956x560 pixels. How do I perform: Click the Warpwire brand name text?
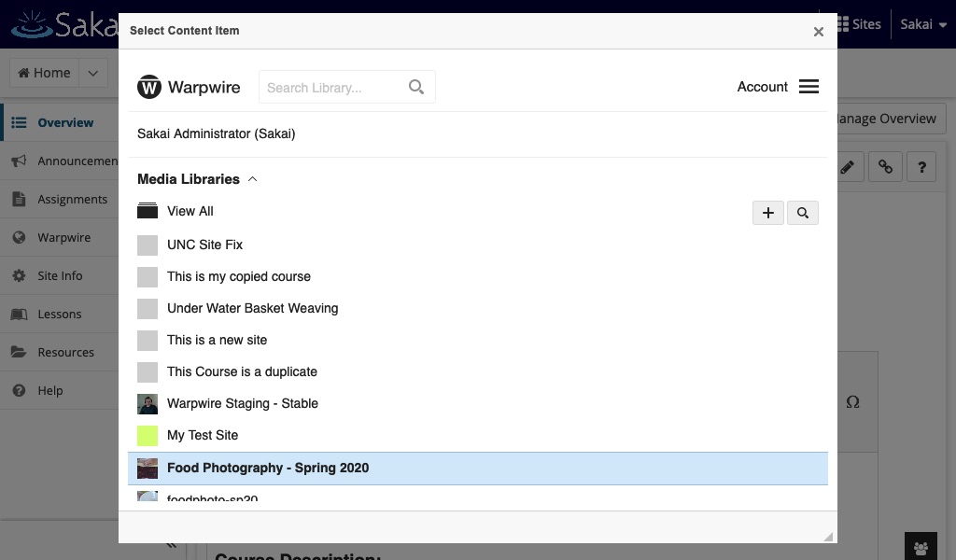(x=204, y=87)
